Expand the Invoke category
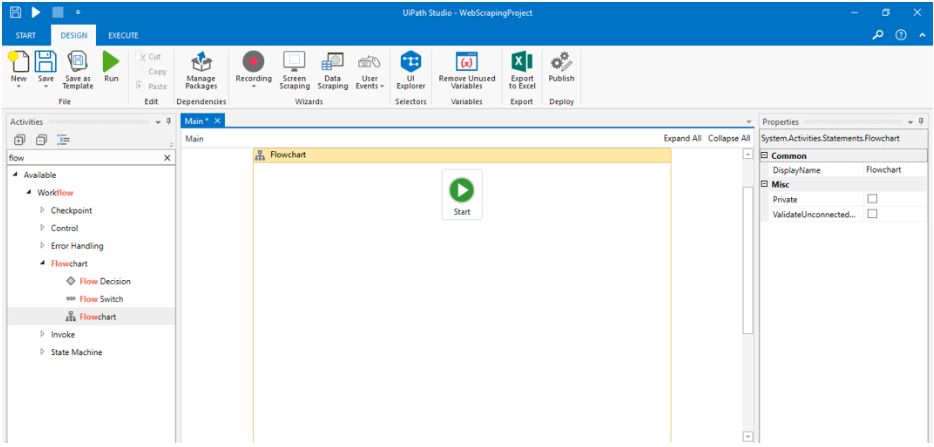Viewport: 934px width, 447px height. (42, 334)
